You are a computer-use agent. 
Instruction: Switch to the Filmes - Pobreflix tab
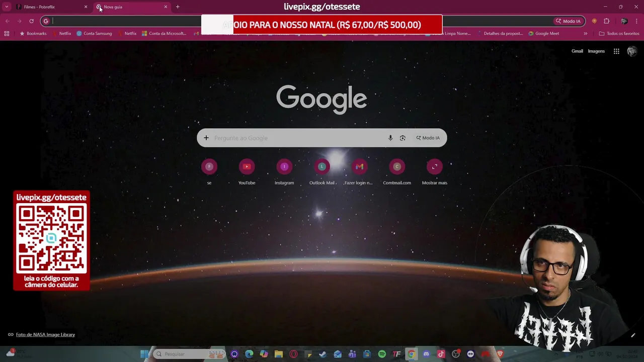tap(50, 7)
